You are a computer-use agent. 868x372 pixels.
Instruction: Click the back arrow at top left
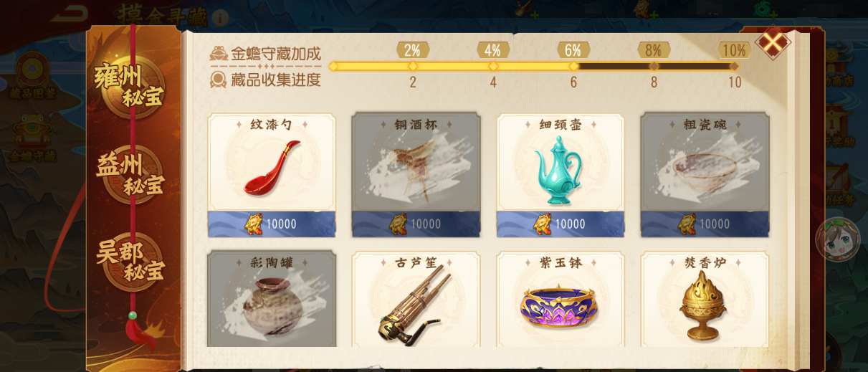70,13
